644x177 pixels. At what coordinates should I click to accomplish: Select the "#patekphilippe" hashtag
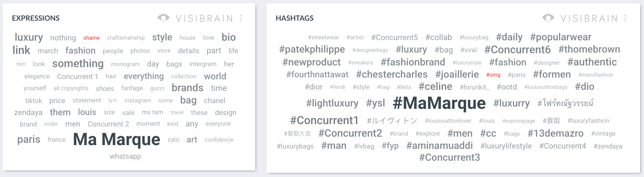pos(312,50)
